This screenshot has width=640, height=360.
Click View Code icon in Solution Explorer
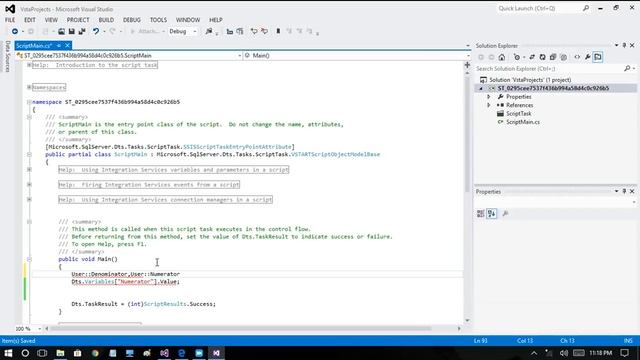point(577,57)
